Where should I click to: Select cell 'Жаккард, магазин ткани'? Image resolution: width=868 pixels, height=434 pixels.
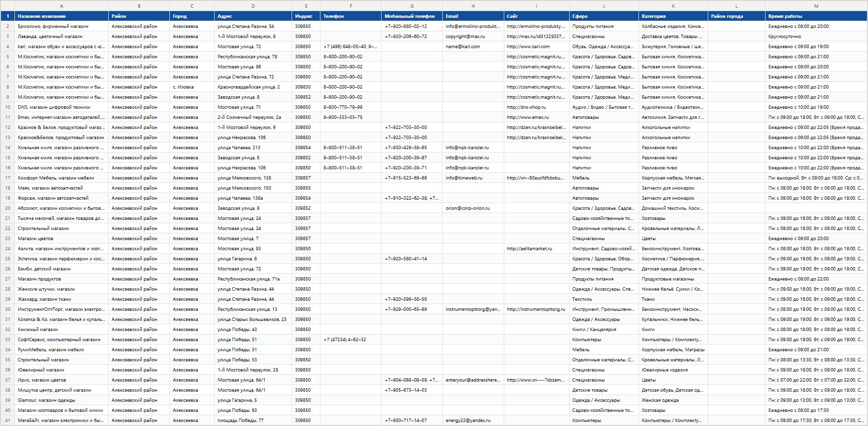pos(62,299)
